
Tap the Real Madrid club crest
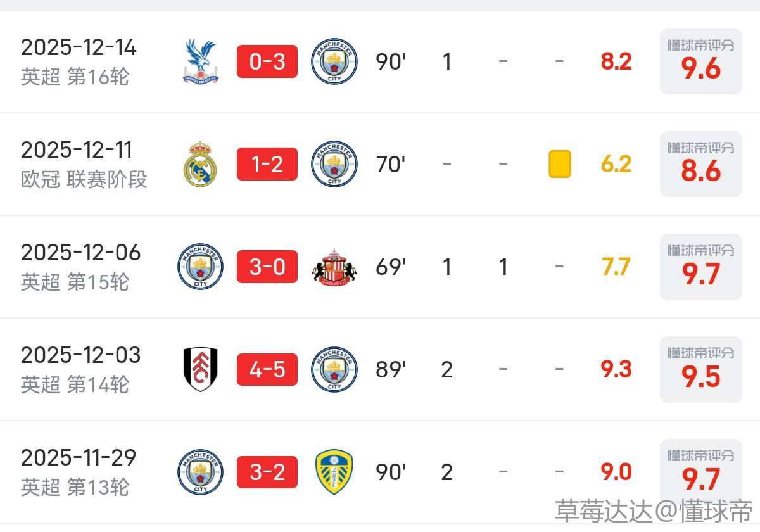[x=200, y=164]
